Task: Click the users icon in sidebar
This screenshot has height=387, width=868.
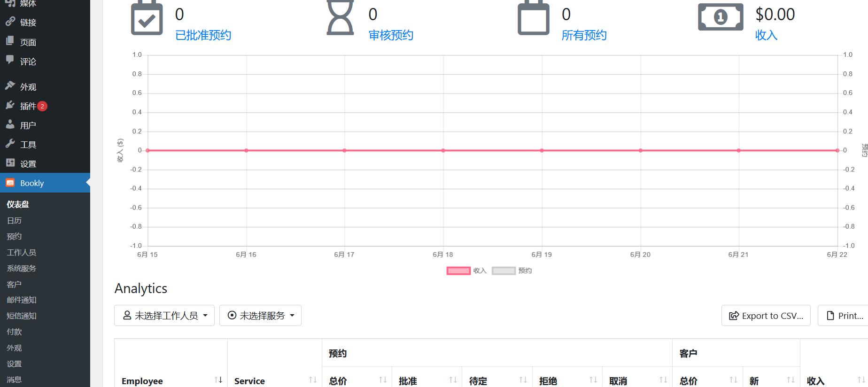Action: pyautogui.click(x=10, y=125)
